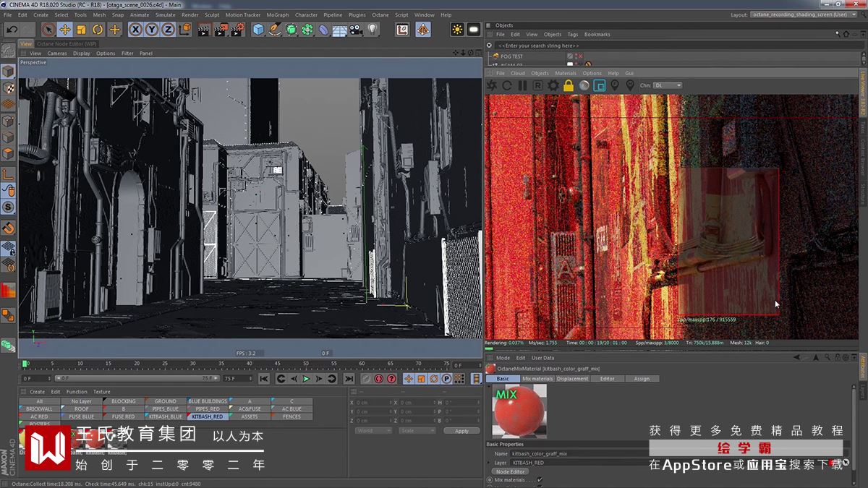
Task: Pause the Octane render with the pause icon
Action: pos(522,85)
